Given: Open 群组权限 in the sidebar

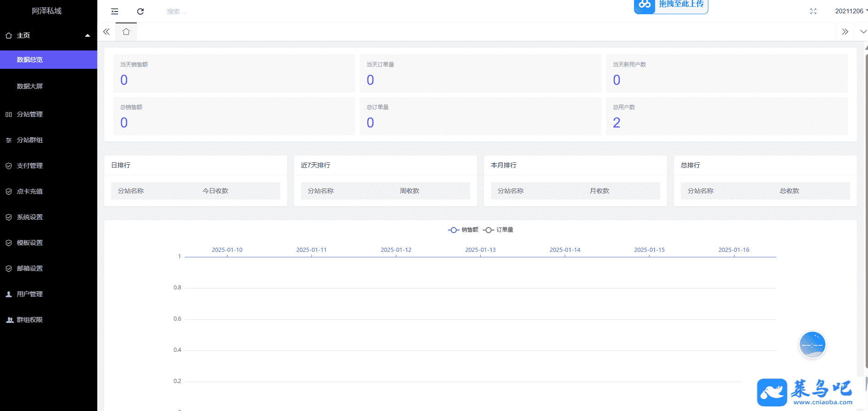Looking at the screenshot, I should pyautogui.click(x=30, y=320).
